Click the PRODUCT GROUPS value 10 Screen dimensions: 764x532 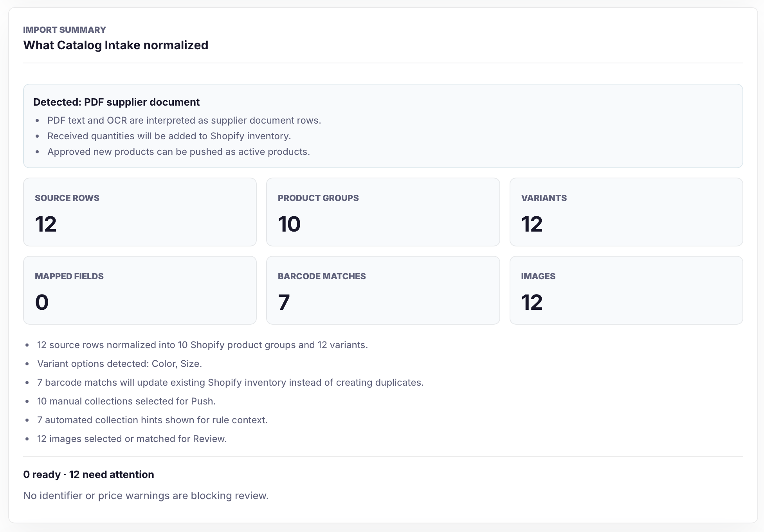289,224
